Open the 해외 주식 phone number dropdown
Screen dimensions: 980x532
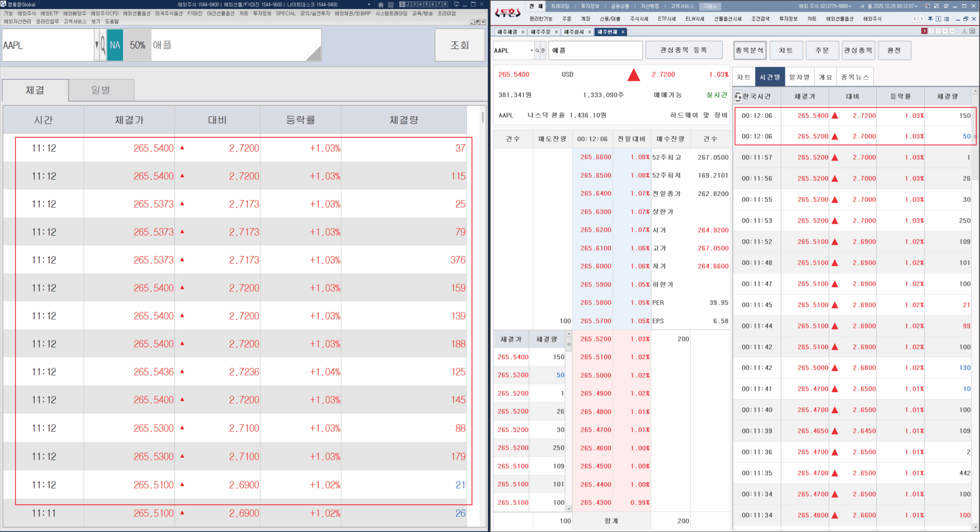coord(850,6)
